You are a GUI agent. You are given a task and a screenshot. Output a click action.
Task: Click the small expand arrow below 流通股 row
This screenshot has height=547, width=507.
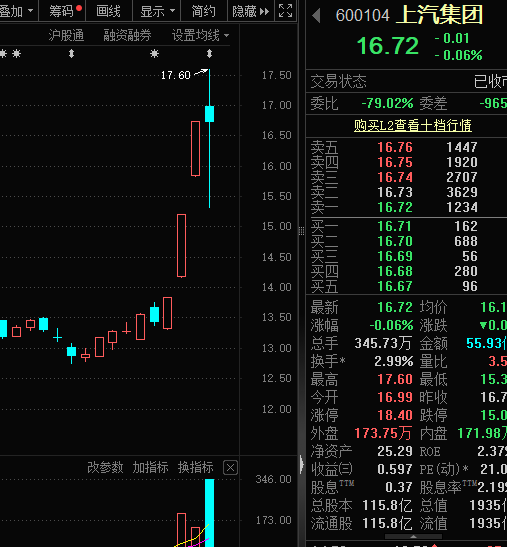point(413,537)
